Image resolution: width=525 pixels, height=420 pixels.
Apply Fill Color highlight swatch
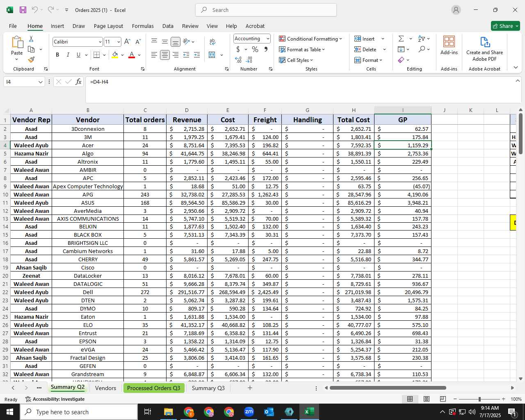115,55
